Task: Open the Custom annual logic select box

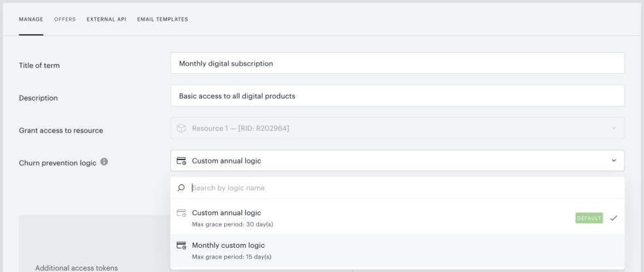Action: tap(397, 161)
